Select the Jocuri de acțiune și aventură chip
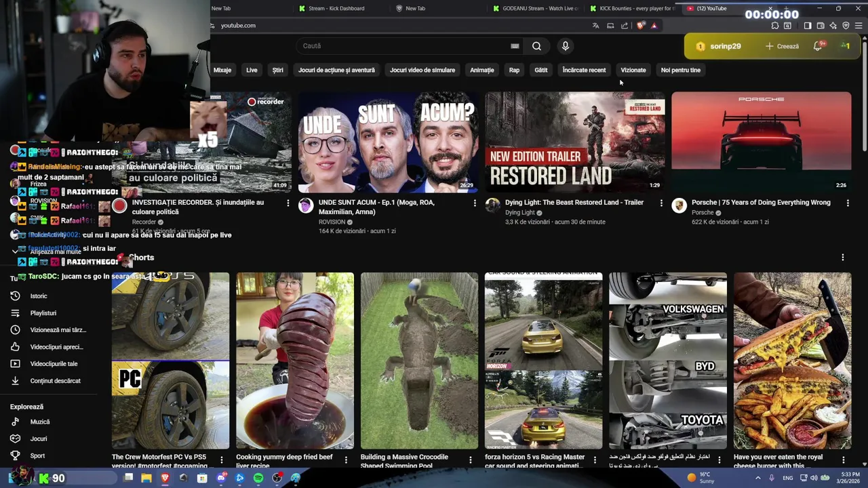 tap(336, 70)
